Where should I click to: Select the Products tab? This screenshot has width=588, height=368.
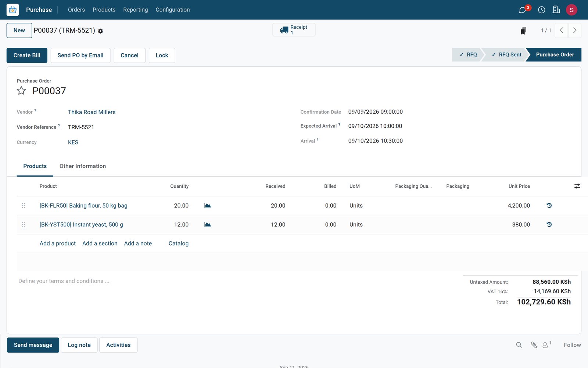point(35,166)
